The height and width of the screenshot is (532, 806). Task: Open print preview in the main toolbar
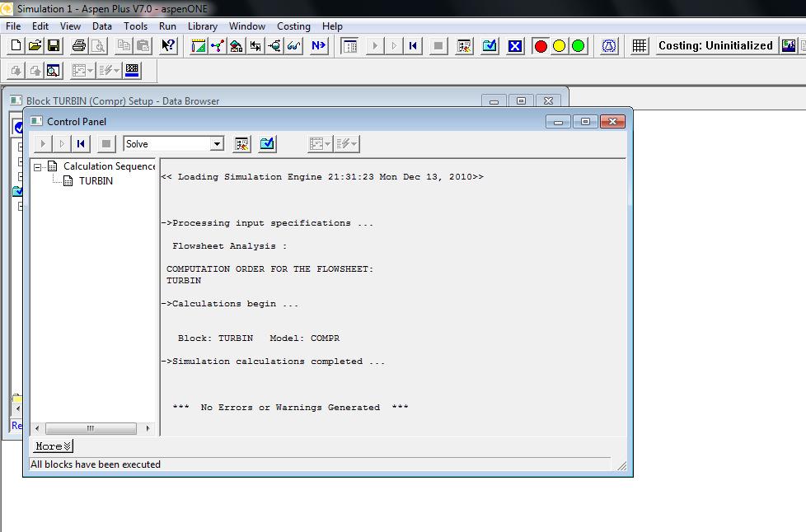coord(98,45)
